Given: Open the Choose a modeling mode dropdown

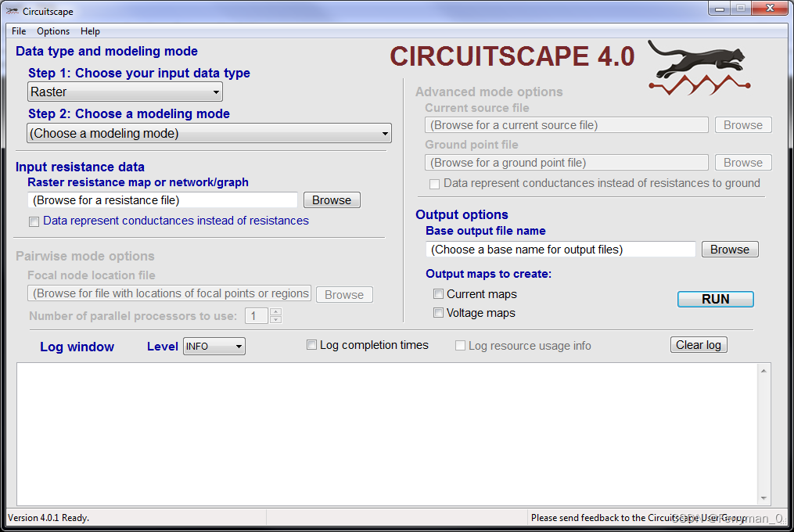Looking at the screenshot, I should (x=209, y=133).
